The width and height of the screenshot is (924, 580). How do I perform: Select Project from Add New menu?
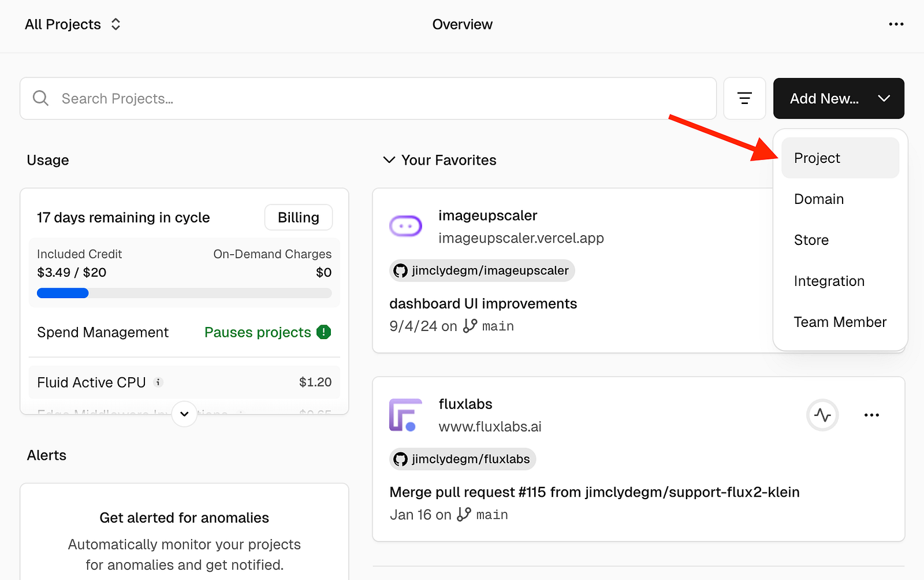840,158
